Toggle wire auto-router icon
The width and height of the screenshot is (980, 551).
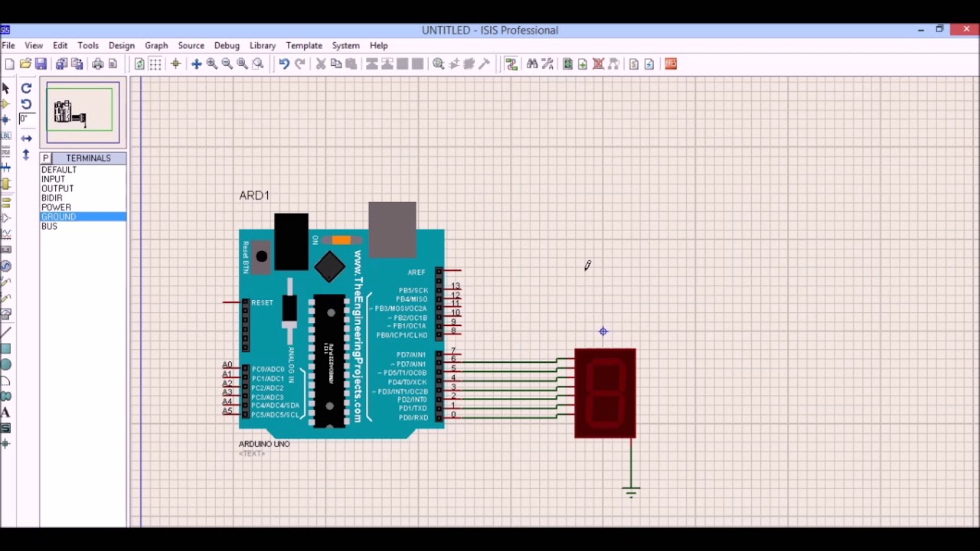(x=511, y=64)
